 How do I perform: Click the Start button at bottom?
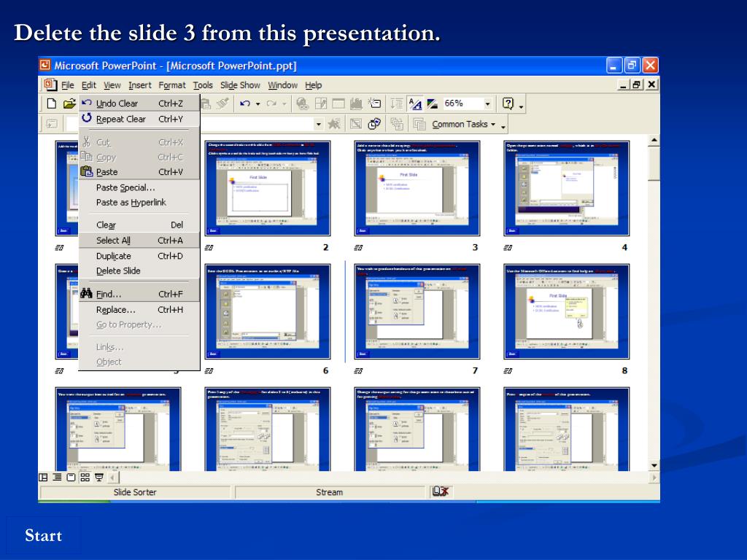click(x=43, y=536)
